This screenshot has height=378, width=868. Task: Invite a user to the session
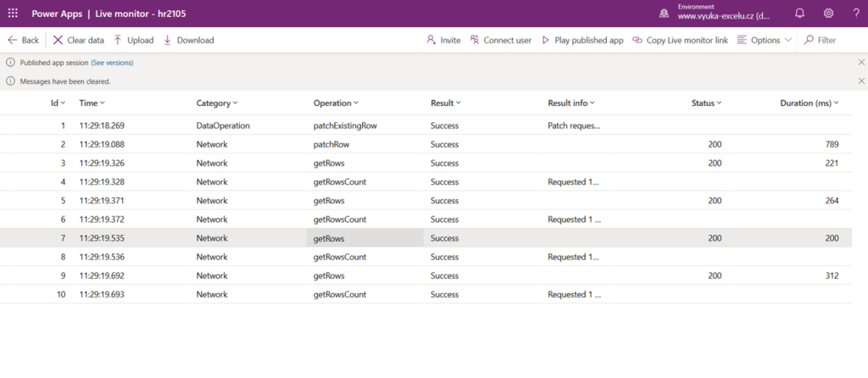443,41
